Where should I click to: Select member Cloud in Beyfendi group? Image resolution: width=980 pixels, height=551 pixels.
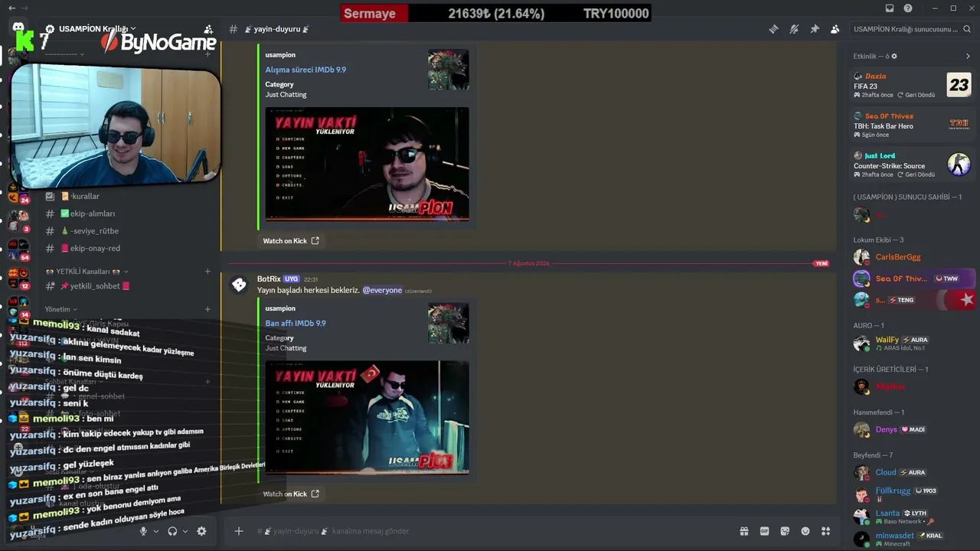click(x=913, y=472)
